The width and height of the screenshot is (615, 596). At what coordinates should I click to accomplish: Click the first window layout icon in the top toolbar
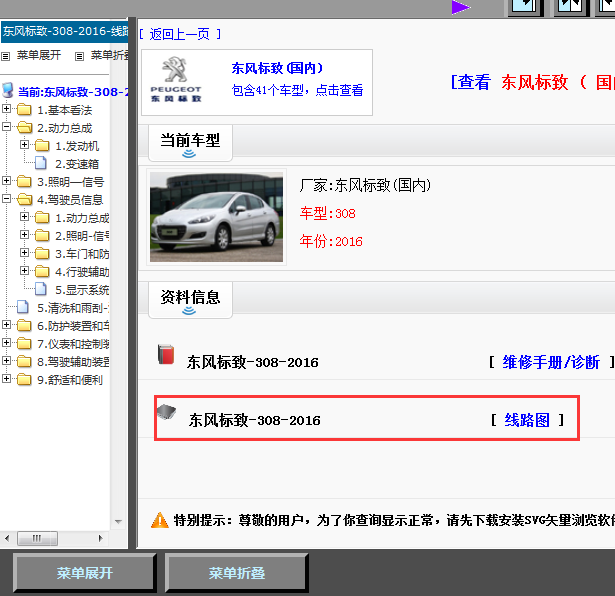coord(525,7)
